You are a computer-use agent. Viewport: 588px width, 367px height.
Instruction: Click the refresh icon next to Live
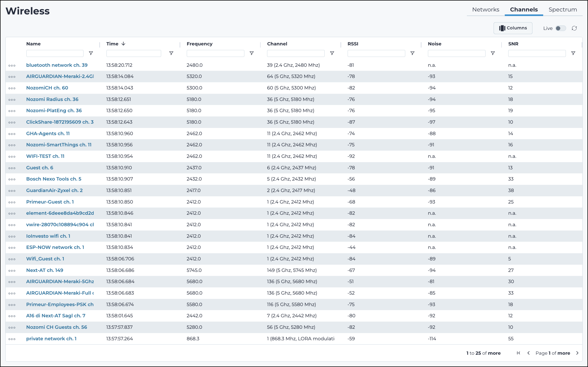click(574, 28)
